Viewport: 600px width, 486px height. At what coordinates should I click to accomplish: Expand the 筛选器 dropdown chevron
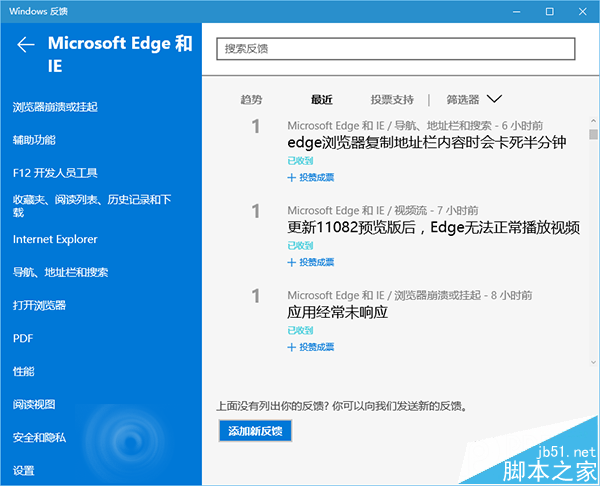pos(494,99)
